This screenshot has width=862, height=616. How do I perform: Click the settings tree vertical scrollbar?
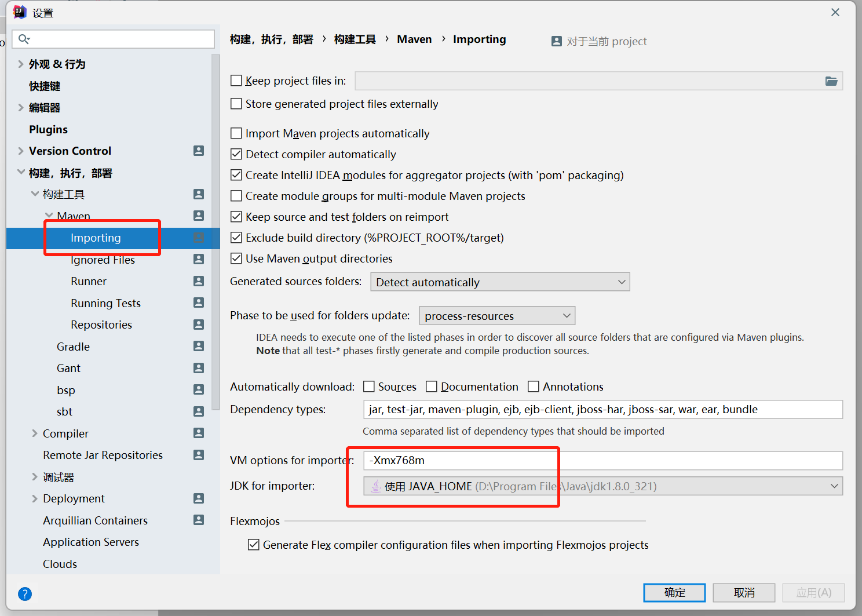[x=216, y=232]
